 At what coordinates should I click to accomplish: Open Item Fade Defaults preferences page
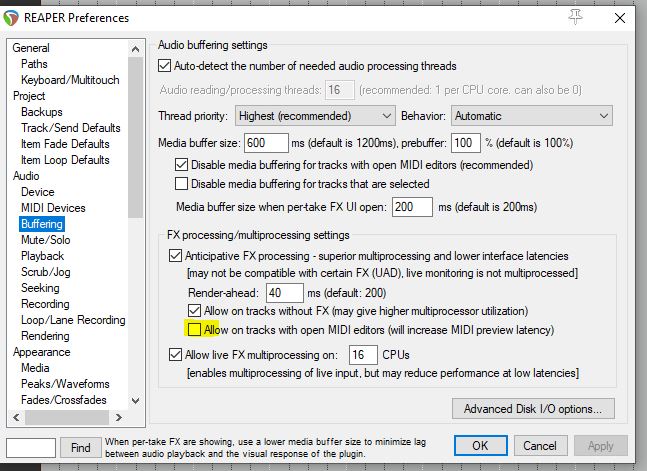pyautogui.click(x=65, y=144)
